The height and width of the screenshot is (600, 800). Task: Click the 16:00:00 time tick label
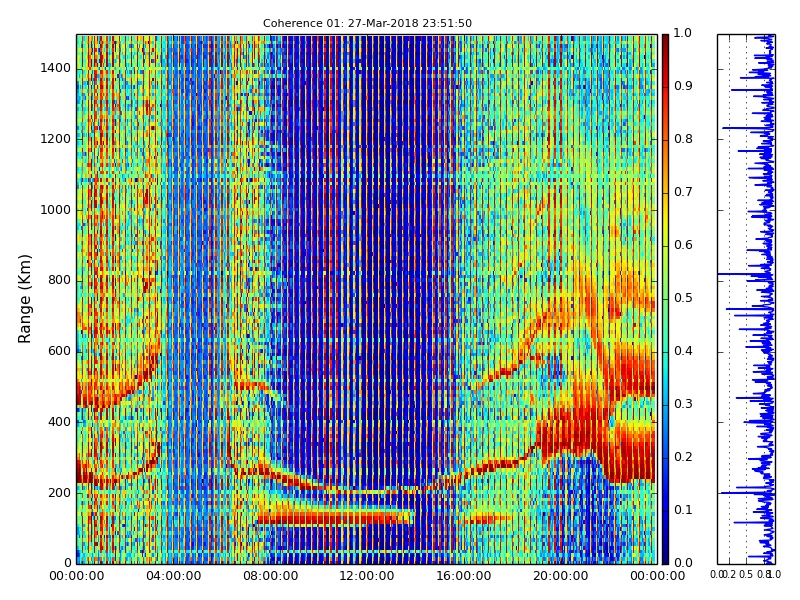(x=464, y=577)
